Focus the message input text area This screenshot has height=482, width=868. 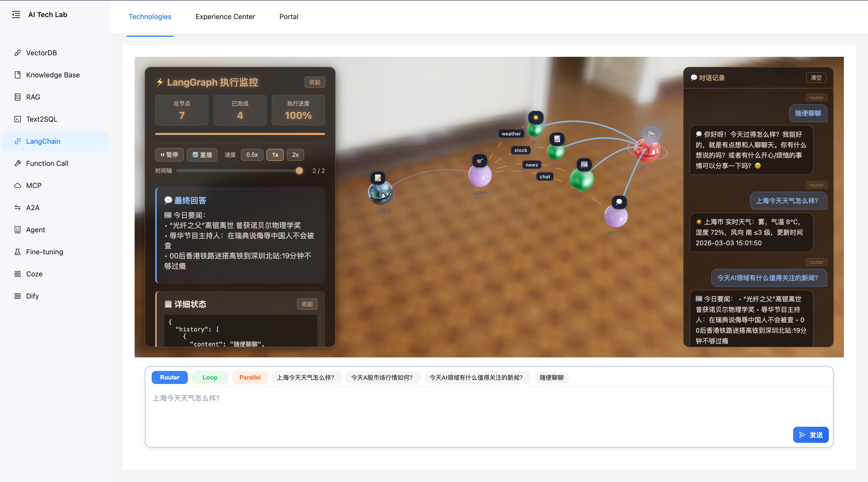[x=489, y=417]
